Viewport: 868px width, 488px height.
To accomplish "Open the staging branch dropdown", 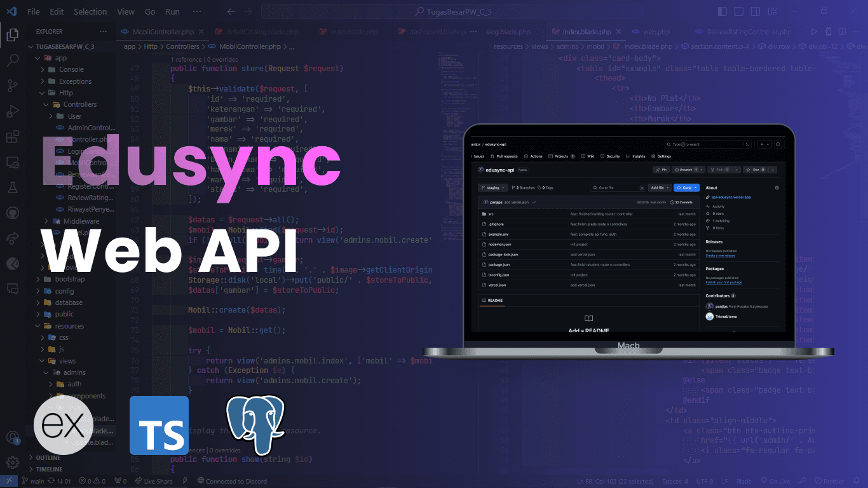I will 493,188.
